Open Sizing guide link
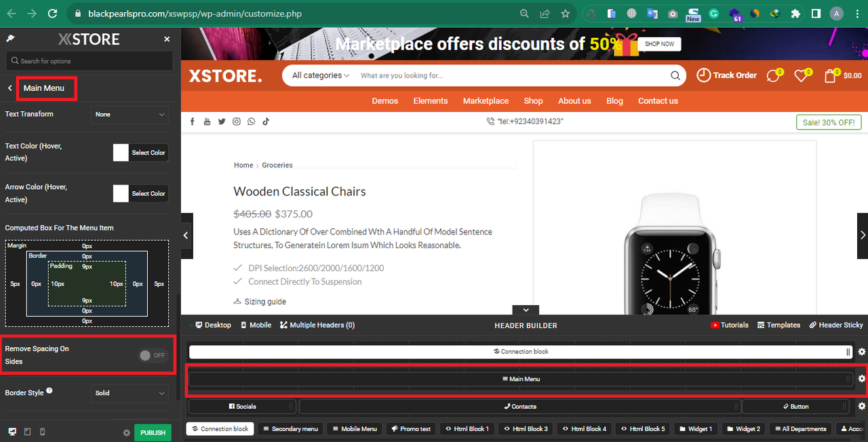 pyautogui.click(x=259, y=302)
